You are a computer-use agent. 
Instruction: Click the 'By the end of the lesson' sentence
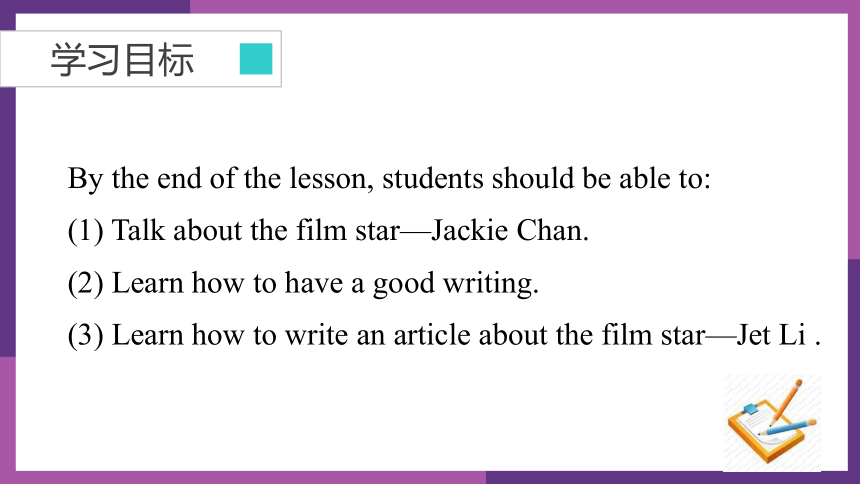tap(389, 178)
